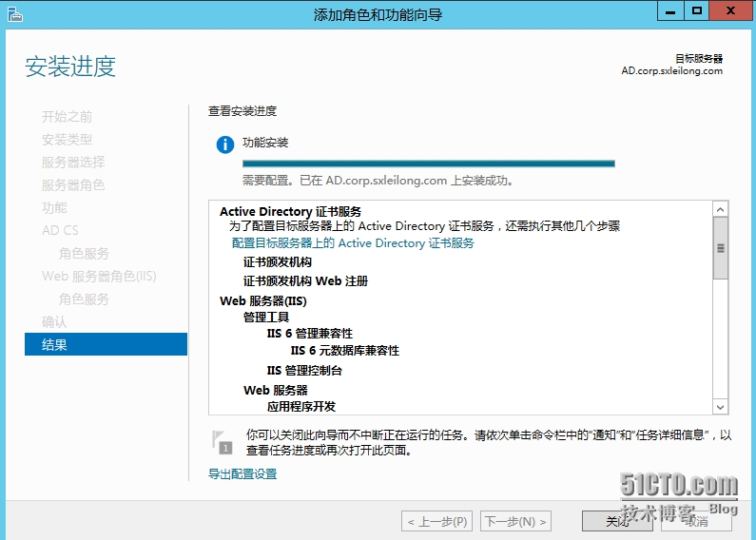Click the Active Directory 证书服务 heading in list
Viewport: 756px width, 540px height.
[291, 211]
